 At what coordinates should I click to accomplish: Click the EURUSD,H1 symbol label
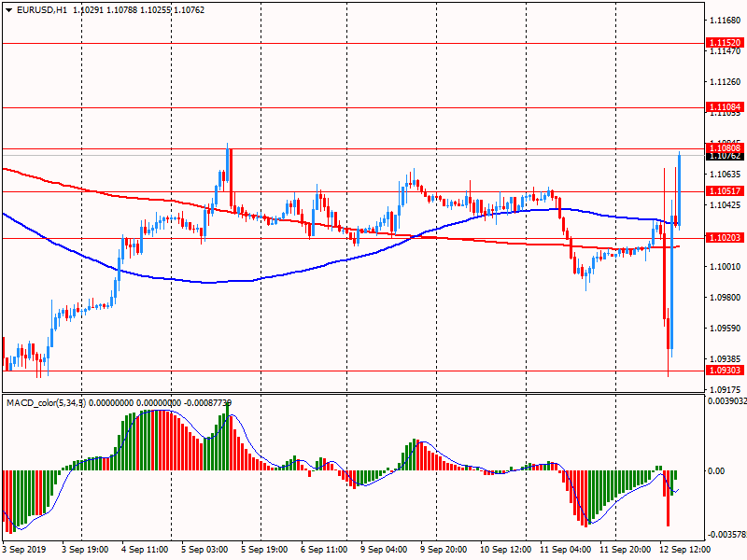[x=42, y=10]
